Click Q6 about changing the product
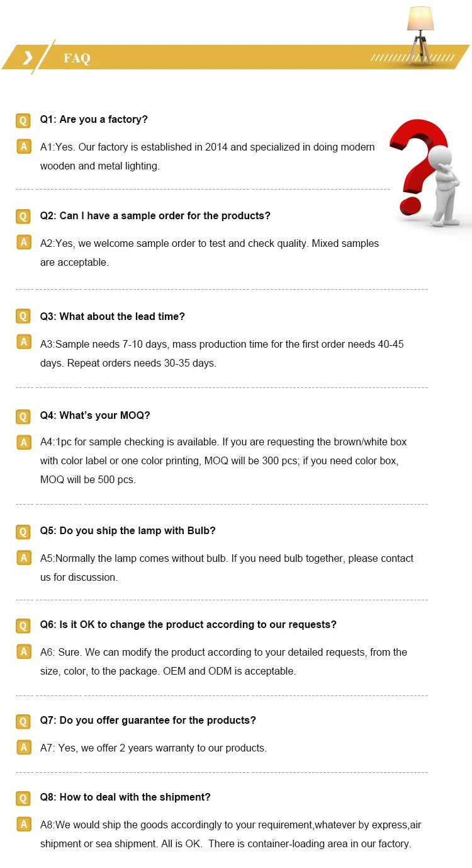The width and height of the screenshot is (472, 868). (x=188, y=624)
